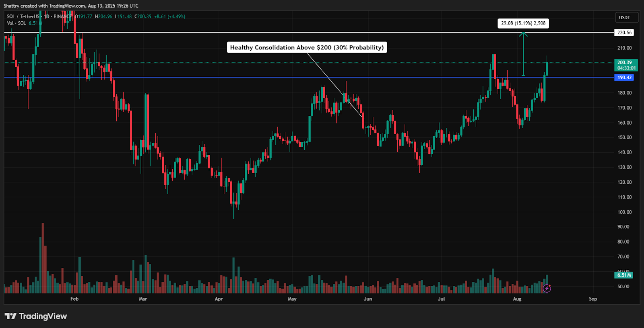Click the Sep label on time axis
Viewport: 644px width, 328px height.
click(593, 299)
